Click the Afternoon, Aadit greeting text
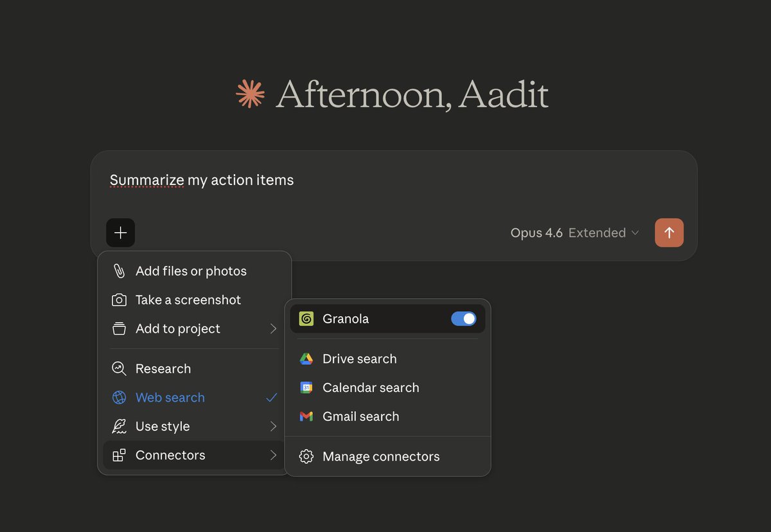The image size is (771, 532). 412,94
